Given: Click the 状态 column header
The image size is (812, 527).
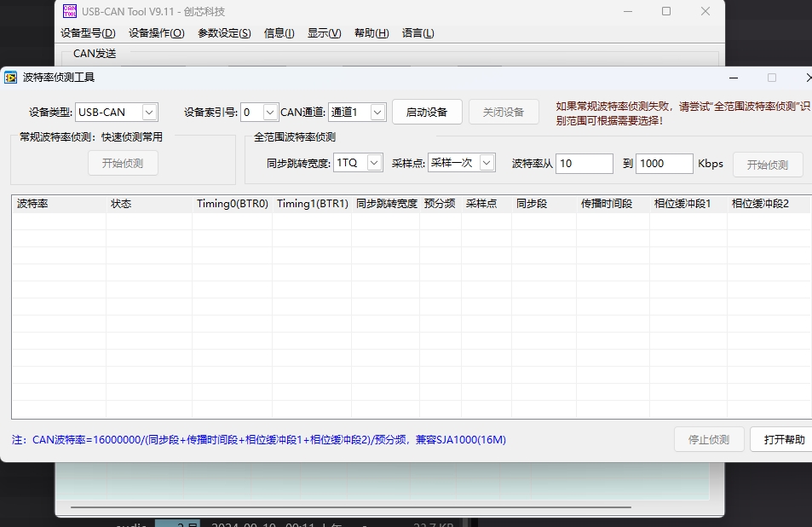Looking at the screenshot, I should click(149, 204).
